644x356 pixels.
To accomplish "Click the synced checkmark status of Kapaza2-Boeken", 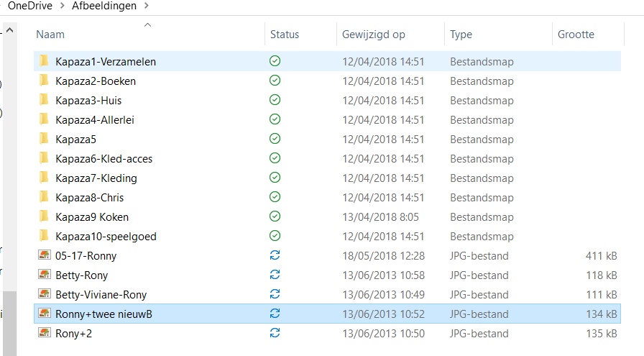I will tap(275, 80).
